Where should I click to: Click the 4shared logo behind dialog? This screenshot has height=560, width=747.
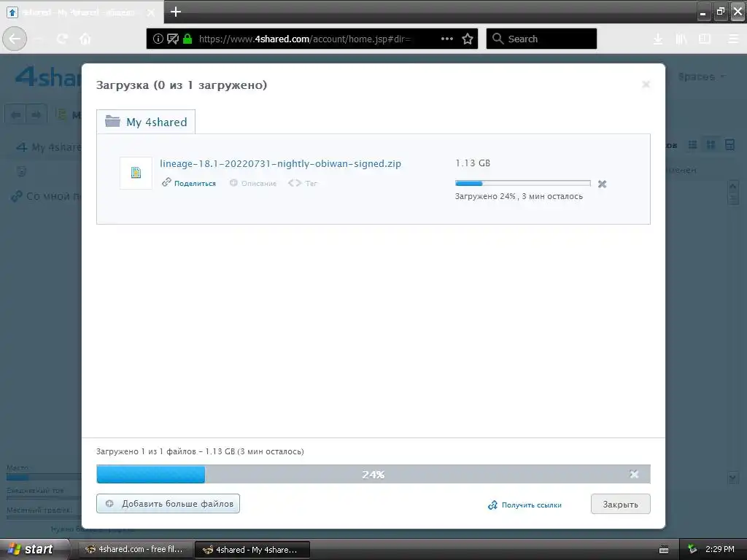point(47,77)
